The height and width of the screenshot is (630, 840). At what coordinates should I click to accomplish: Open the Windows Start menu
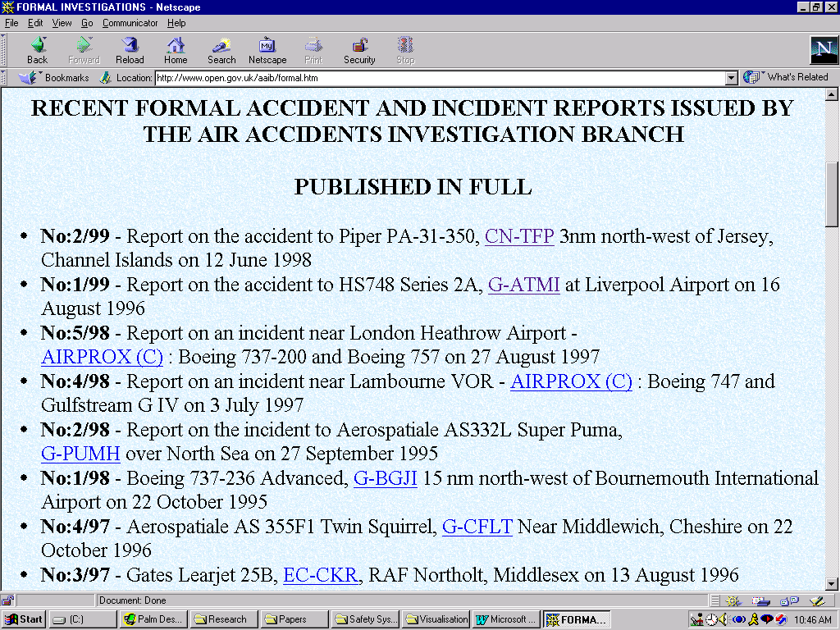pyautogui.click(x=24, y=620)
